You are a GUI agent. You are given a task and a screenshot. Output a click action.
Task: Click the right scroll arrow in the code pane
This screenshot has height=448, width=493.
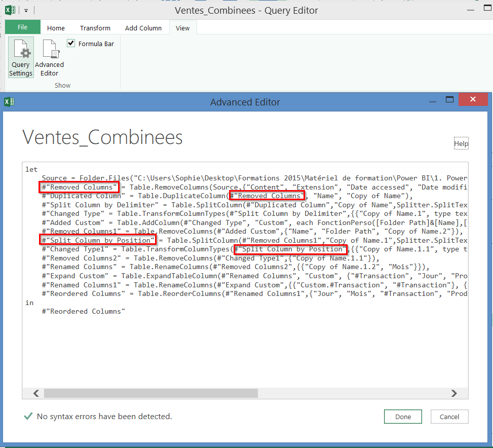[x=454, y=393]
